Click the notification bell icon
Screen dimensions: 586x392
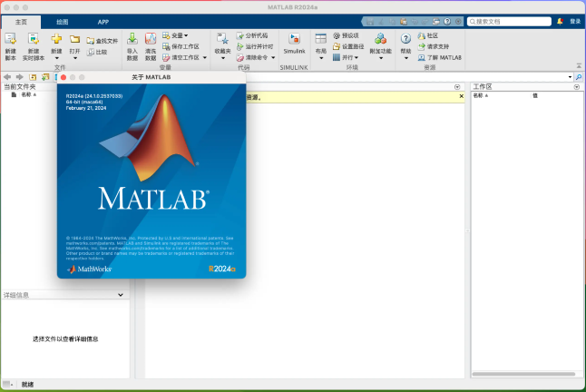coord(560,20)
